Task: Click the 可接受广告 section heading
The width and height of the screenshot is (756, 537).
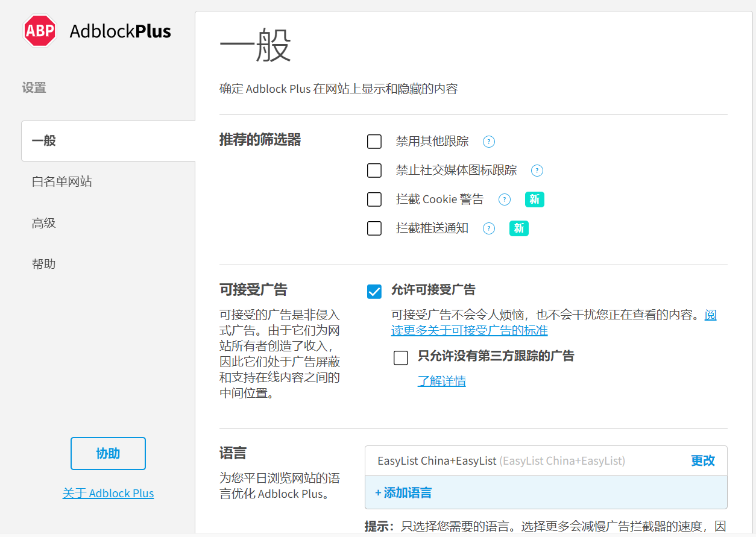Action: tap(253, 289)
